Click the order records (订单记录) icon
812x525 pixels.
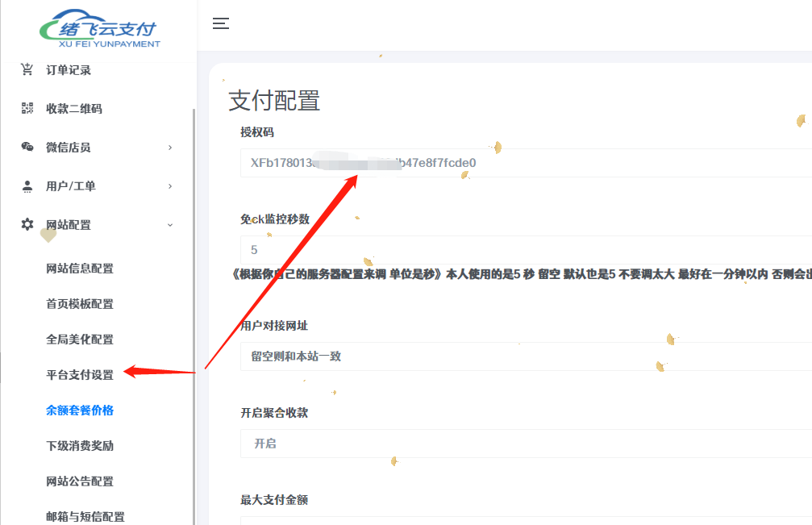pos(27,69)
